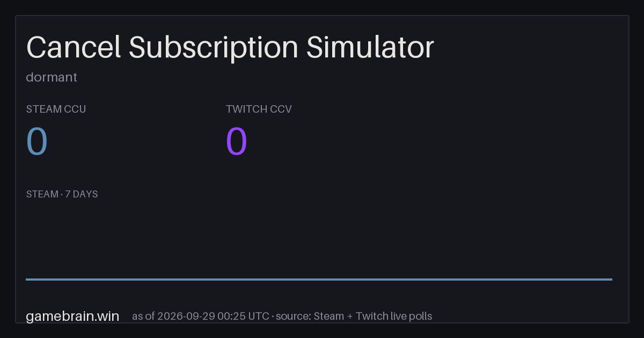Click the flat blue 7-day chart line
Viewport: 644px width, 338px height.
coord(319,279)
